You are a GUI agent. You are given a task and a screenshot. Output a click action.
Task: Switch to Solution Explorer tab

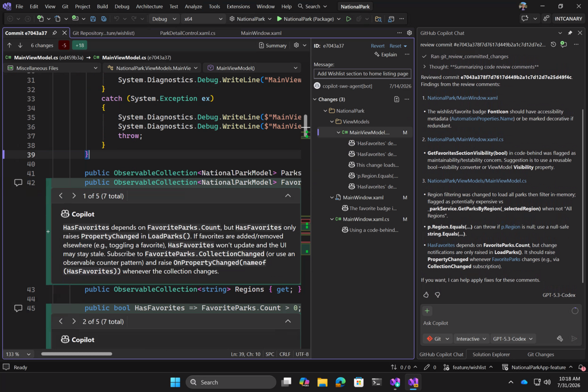pyautogui.click(x=491, y=354)
